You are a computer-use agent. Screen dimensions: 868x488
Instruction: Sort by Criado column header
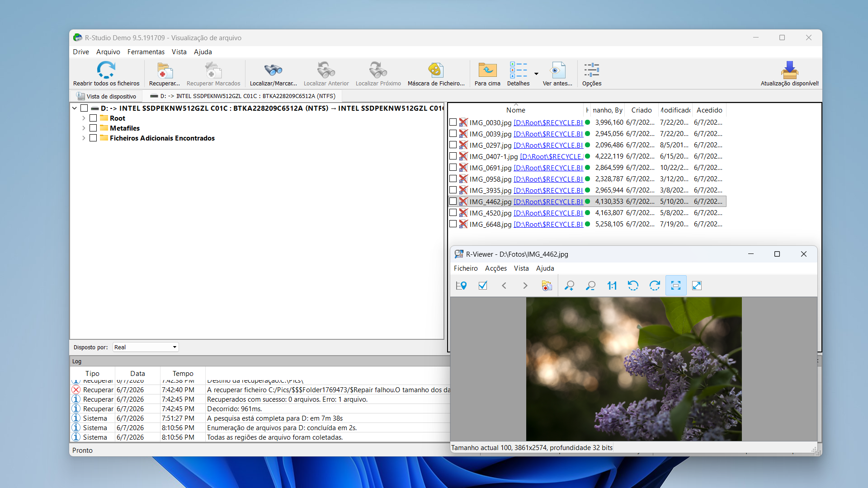641,110
